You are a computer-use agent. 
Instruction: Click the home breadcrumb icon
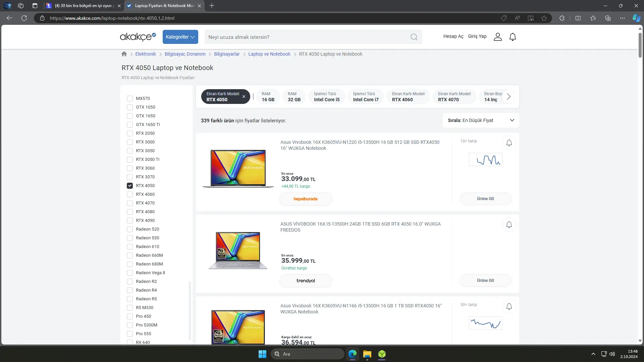click(124, 54)
